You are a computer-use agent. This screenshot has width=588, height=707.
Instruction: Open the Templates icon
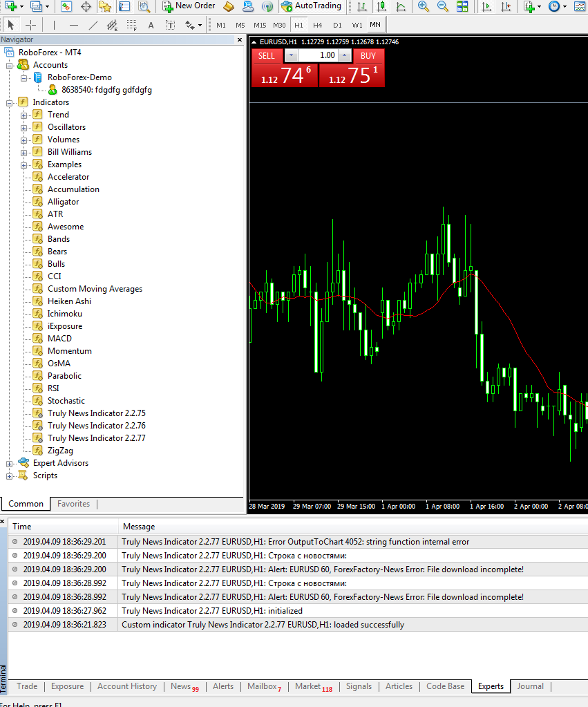580,6
